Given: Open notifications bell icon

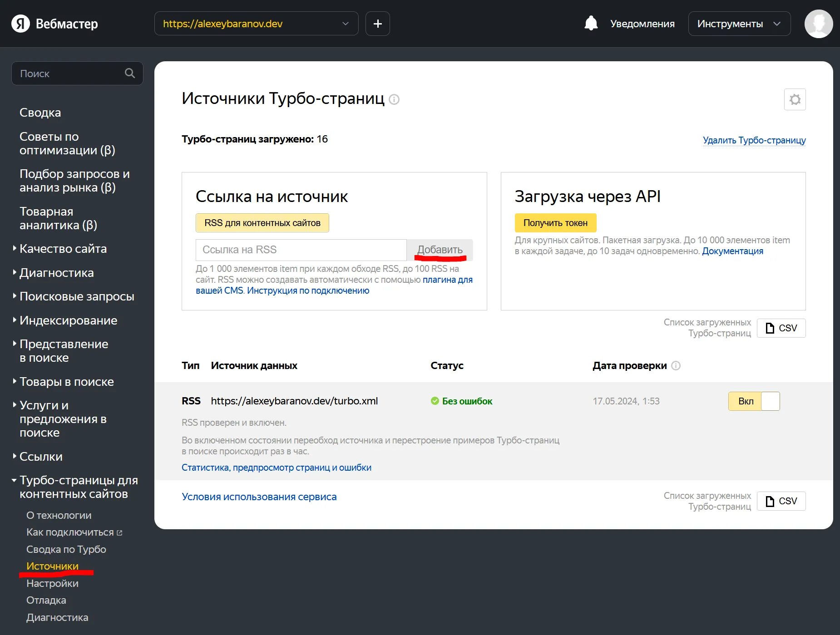Looking at the screenshot, I should point(591,24).
